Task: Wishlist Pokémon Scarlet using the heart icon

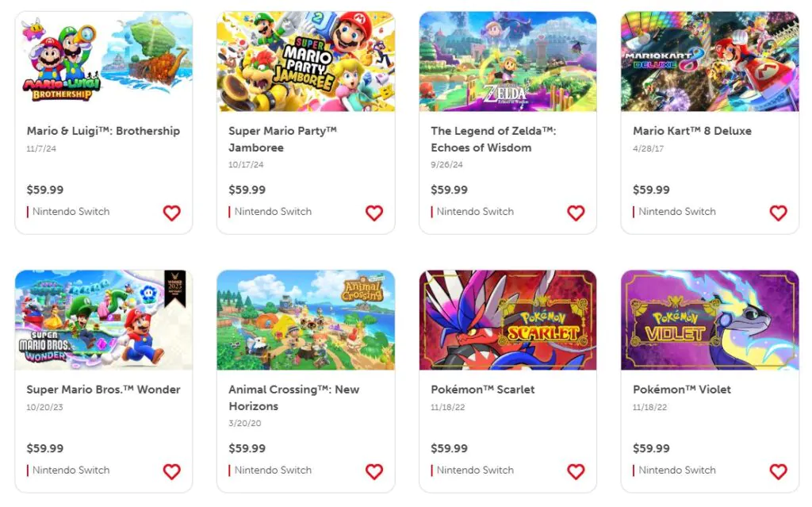Action: [576, 471]
